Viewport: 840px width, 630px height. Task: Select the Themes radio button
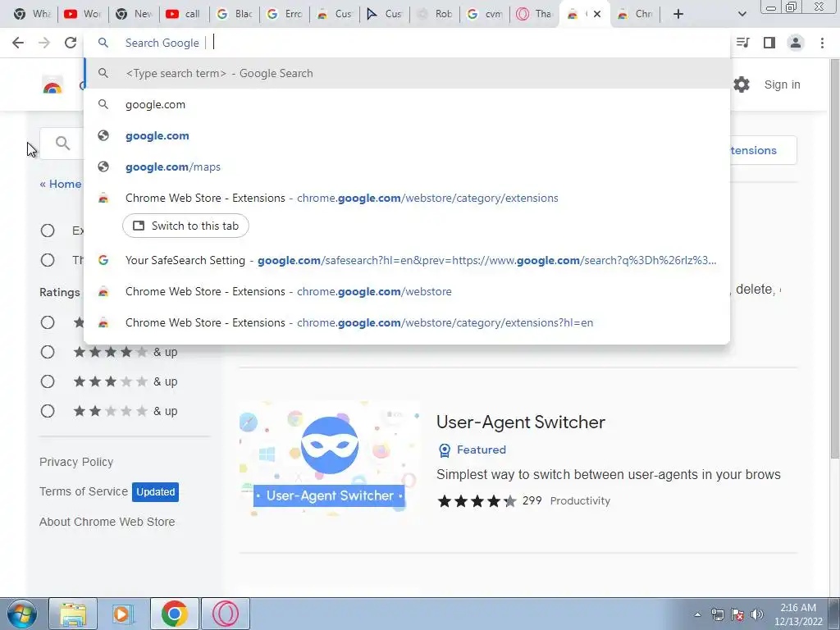click(x=48, y=260)
